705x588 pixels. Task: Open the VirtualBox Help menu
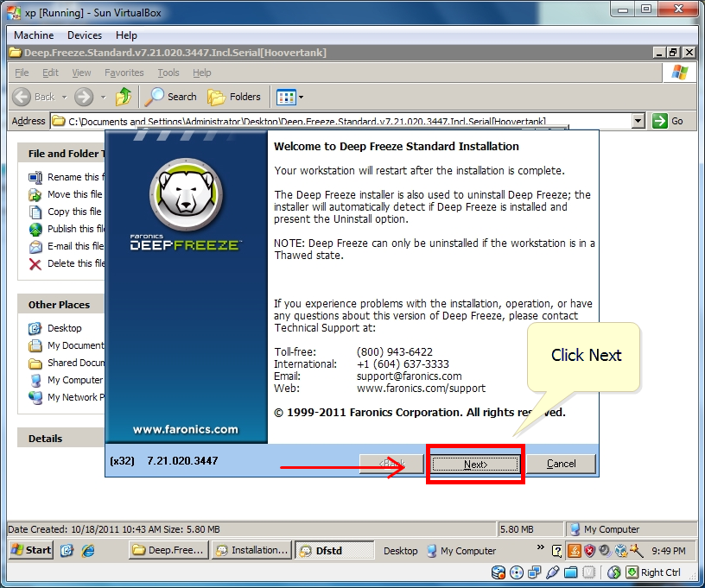tap(126, 35)
